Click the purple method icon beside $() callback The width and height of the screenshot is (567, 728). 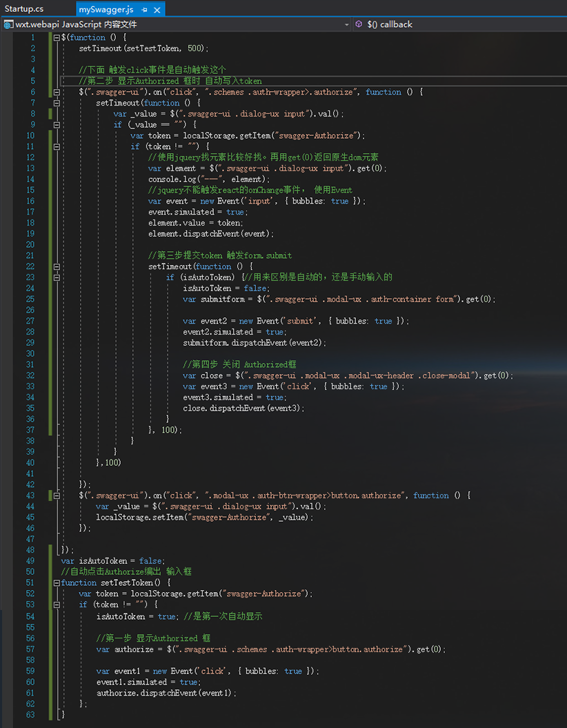(x=359, y=23)
